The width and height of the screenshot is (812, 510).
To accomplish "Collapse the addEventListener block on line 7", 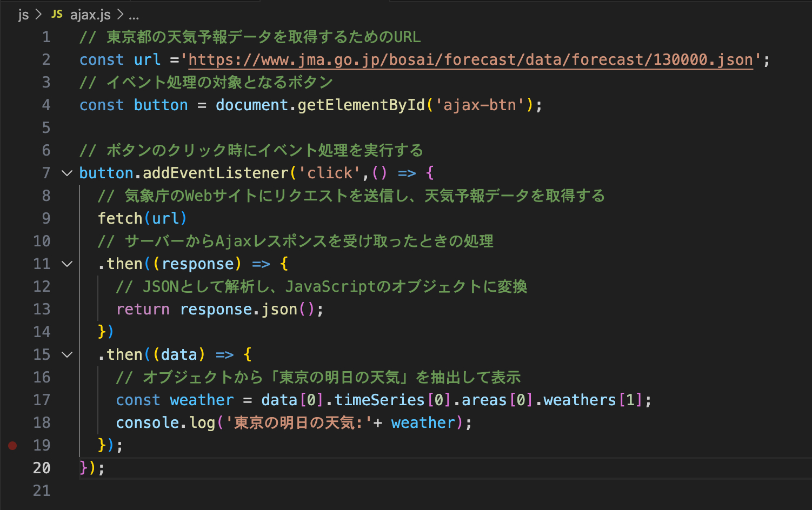I will tap(66, 173).
